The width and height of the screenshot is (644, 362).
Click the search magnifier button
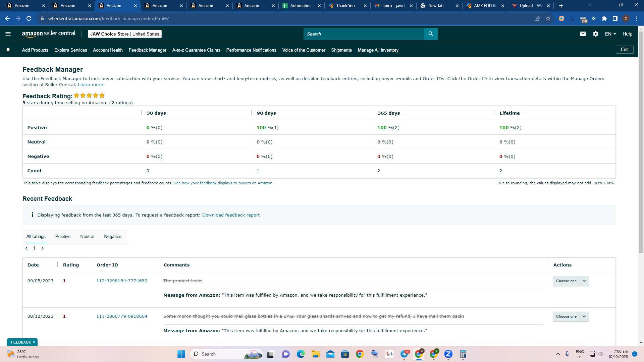pyautogui.click(x=431, y=34)
